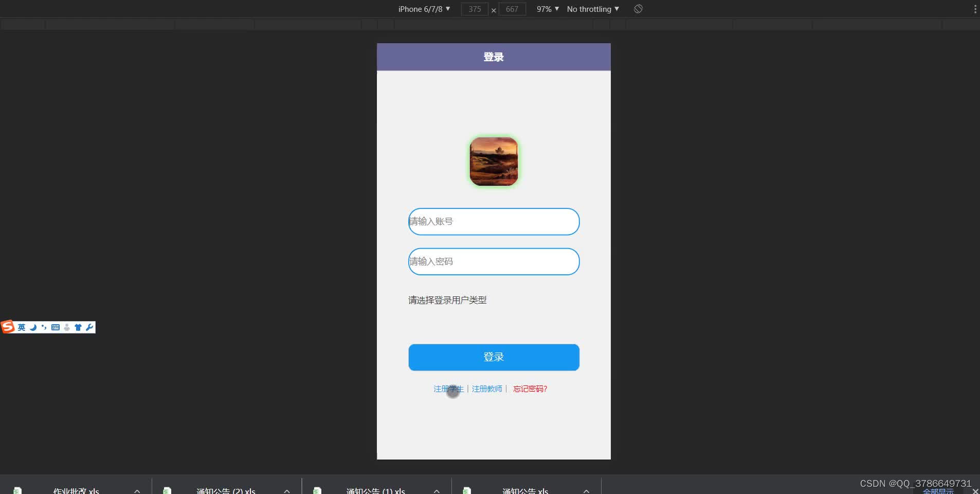Open the 请选择登录用户类型 selector

[447, 300]
